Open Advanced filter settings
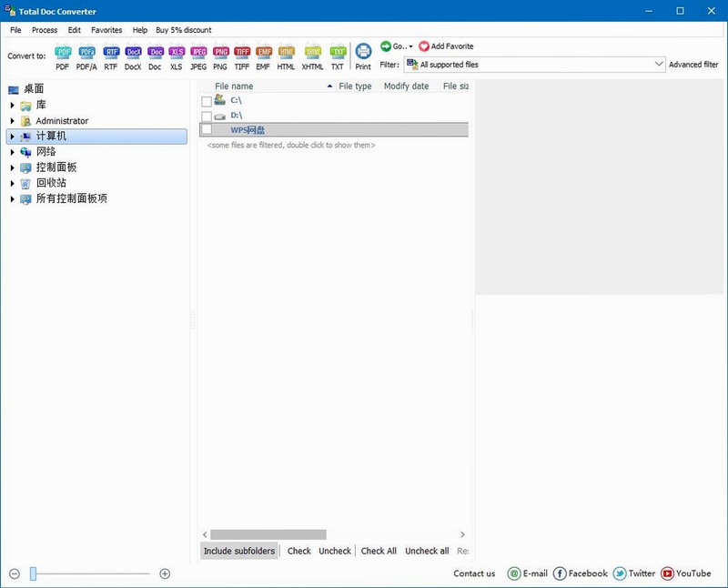Screen dimensions: 728x588 (693, 65)
